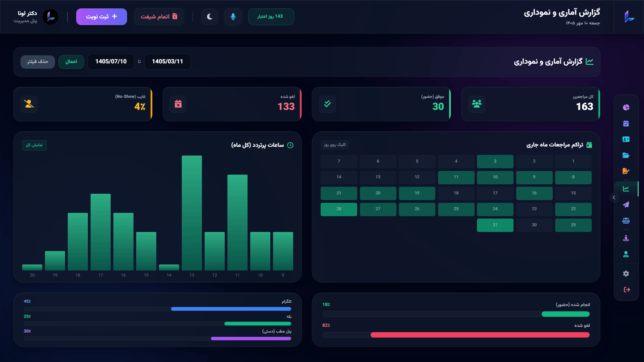Viewport: 644px width, 362px height.
Task: Open the green user profile sidebar icon
Action: [x=626, y=254]
